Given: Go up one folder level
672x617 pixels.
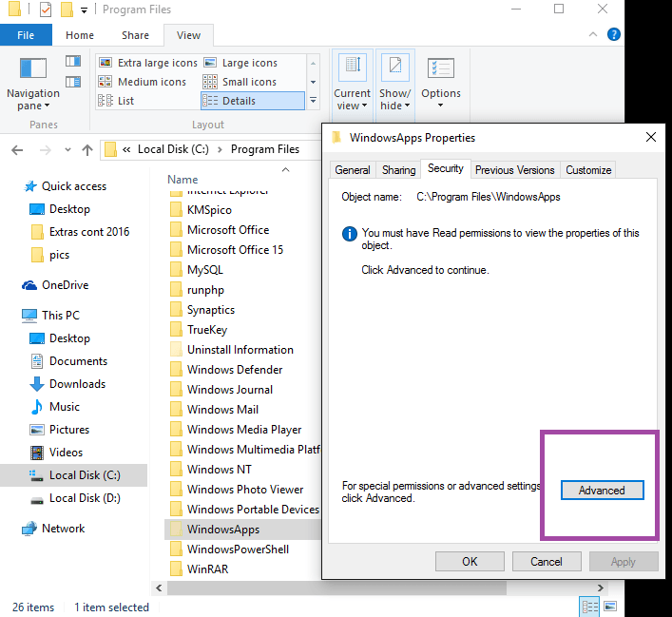Looking at the screenshot, I should [87, 150].
